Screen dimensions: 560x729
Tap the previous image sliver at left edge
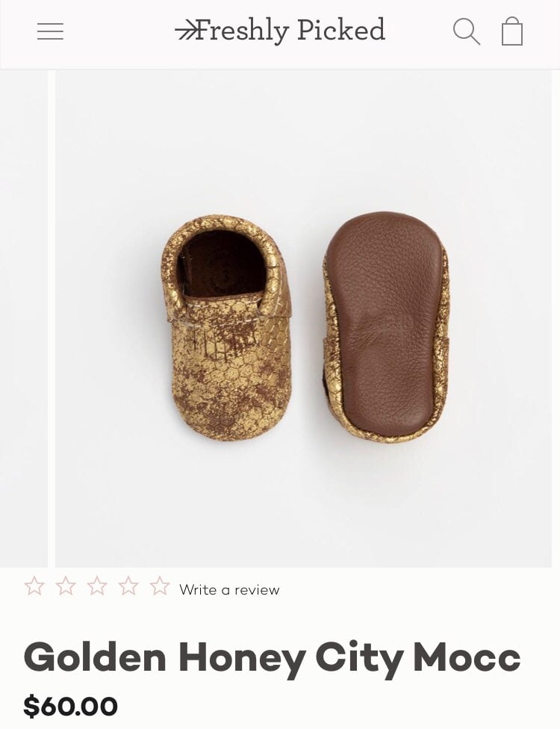click(x=24, y=318)
